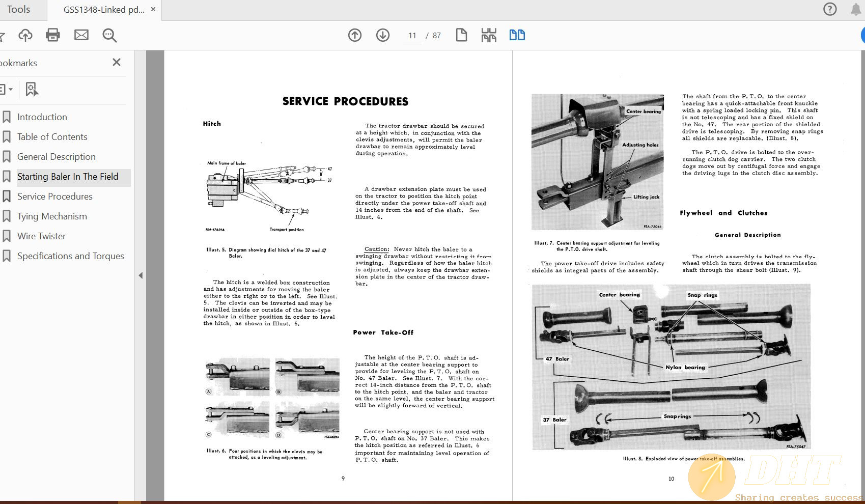The height and width of the screenshot is (504, 865).
Task: Navigate to Specifications and Torques bookmark
Action: 70,256
